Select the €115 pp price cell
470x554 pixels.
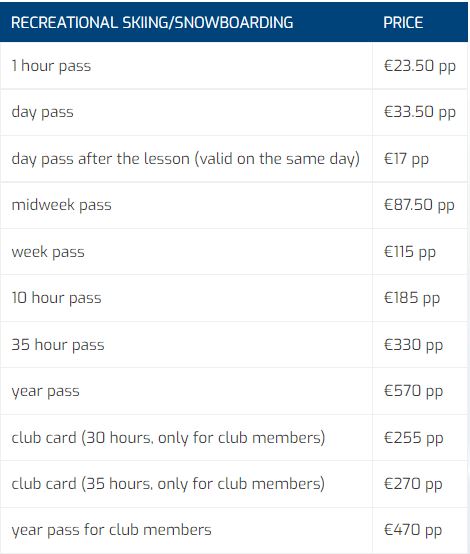point(420,252)
